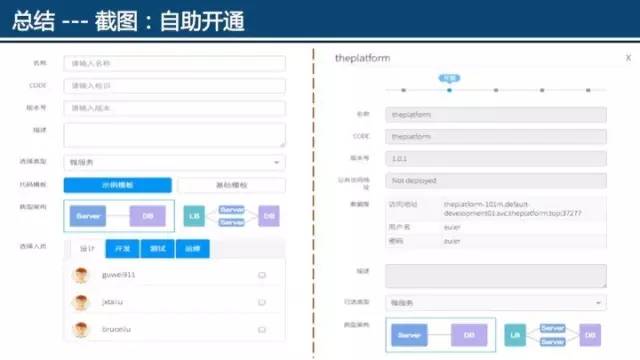Click the name field showing theplatform
The image size is (640, 360).
click(496, 115)
